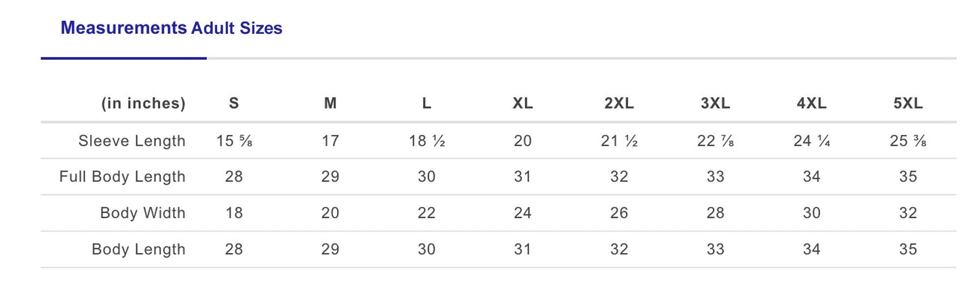Click the (in inches) header label
980x283 pixels.
[143, 104]
